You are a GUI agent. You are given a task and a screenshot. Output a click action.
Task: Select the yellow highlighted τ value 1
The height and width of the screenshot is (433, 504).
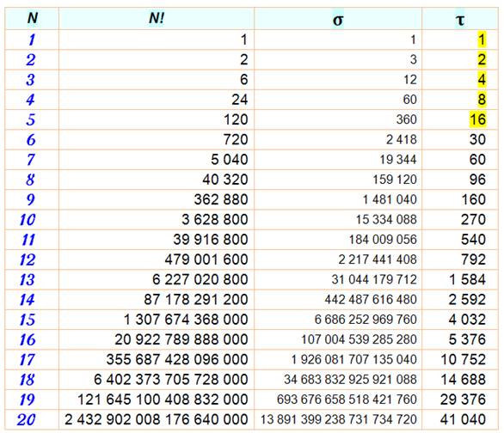tap(482, 40)
